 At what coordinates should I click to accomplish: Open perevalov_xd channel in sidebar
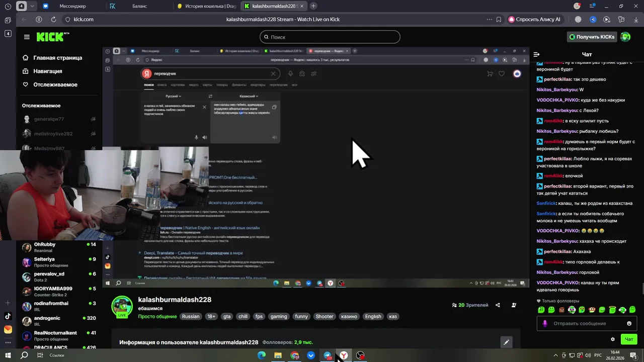coord(59,277)
